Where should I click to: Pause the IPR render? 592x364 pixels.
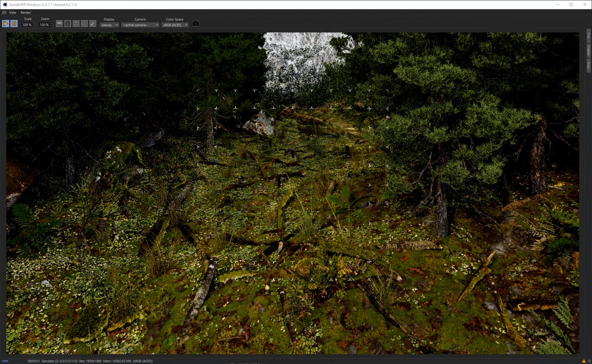14,23
